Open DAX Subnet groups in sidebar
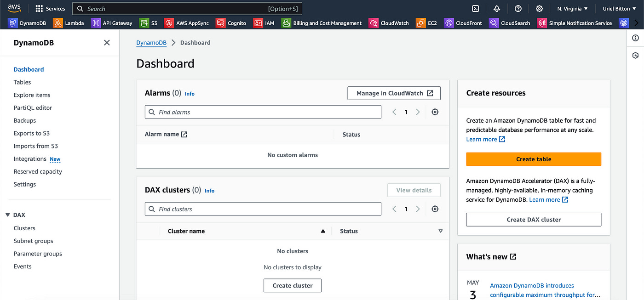The image size is (644, 300). pos(33,241)
